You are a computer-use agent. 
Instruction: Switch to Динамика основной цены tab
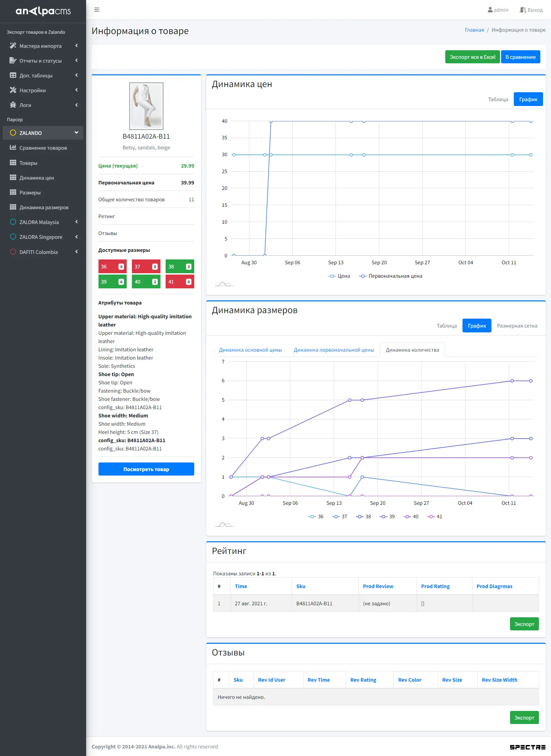[x=250, y=350]
